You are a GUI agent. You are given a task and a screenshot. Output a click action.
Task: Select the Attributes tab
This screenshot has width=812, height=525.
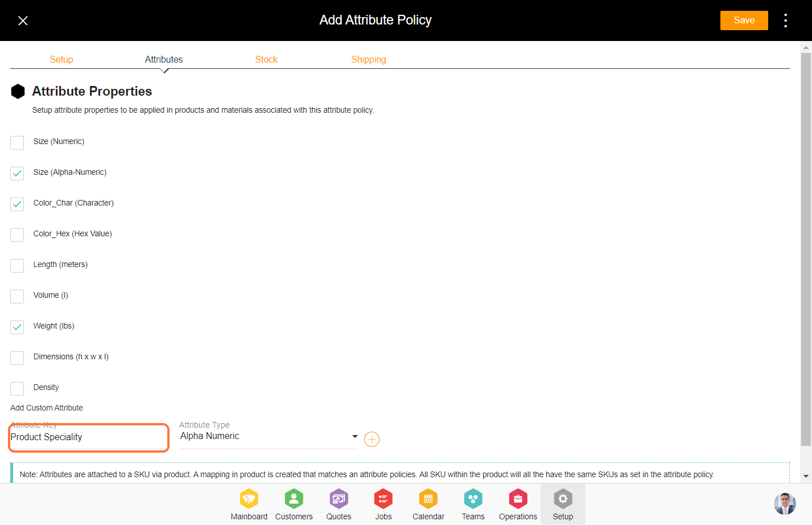click(x=164, y=59)
